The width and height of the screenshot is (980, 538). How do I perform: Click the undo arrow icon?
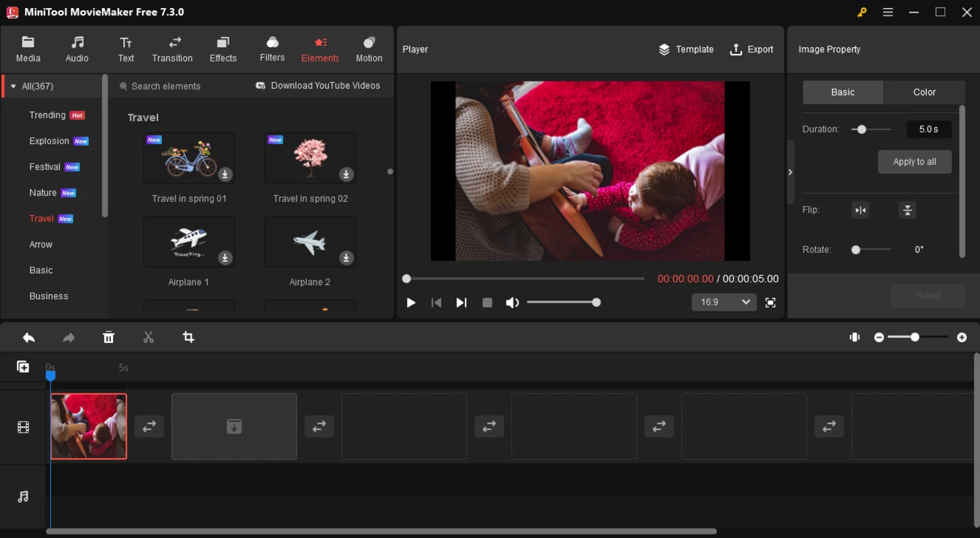pyautogui.click(x=28, y=338)
